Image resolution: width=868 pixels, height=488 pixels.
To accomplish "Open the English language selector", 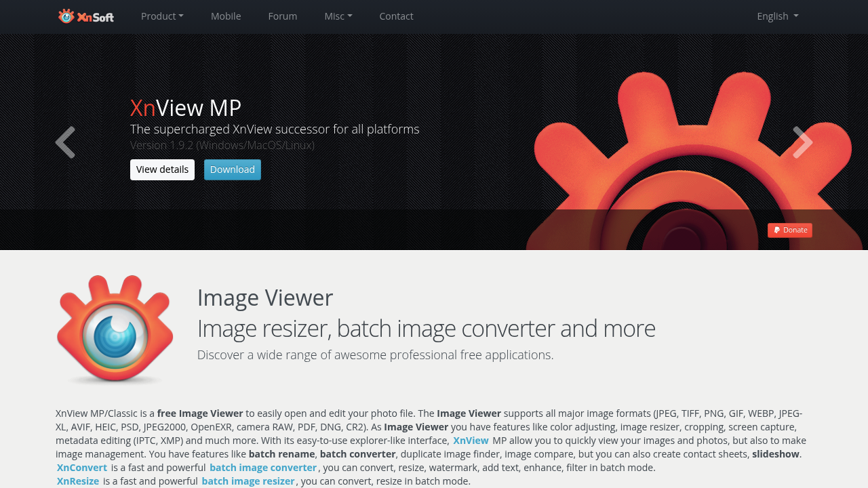I will (778, 16).
